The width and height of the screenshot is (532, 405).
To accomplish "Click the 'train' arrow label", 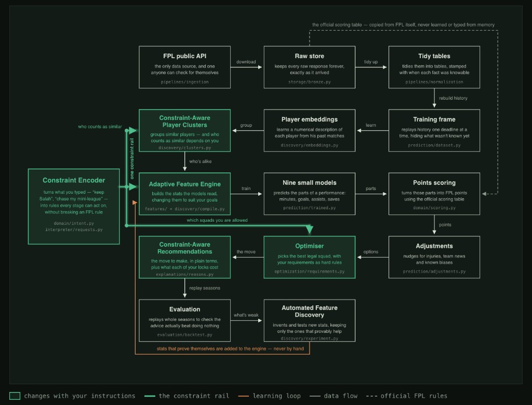I will (246, 188).
